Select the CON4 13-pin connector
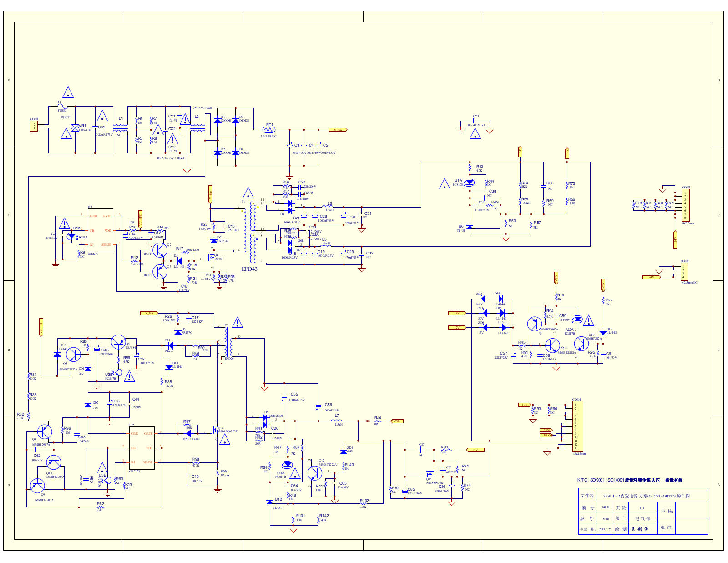 click(578, 426)
